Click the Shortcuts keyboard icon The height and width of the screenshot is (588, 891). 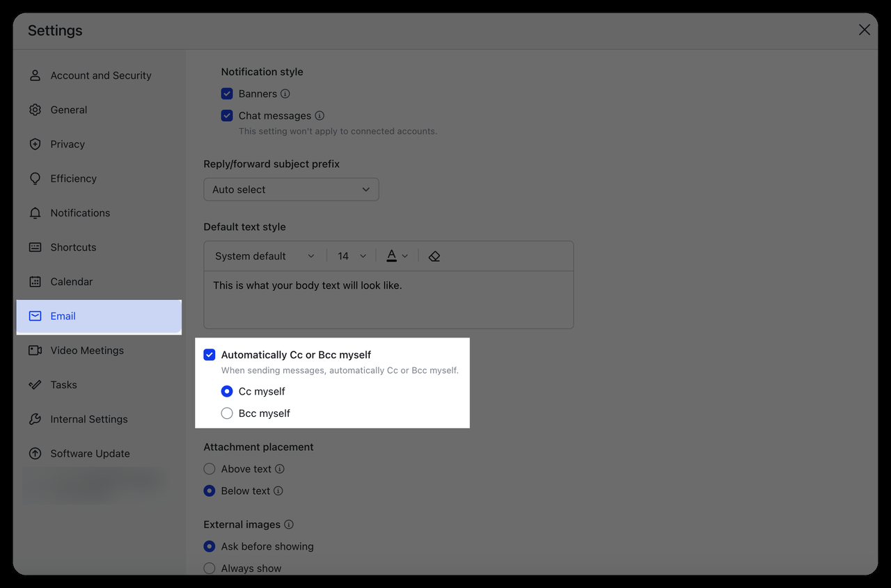(35, 247)
